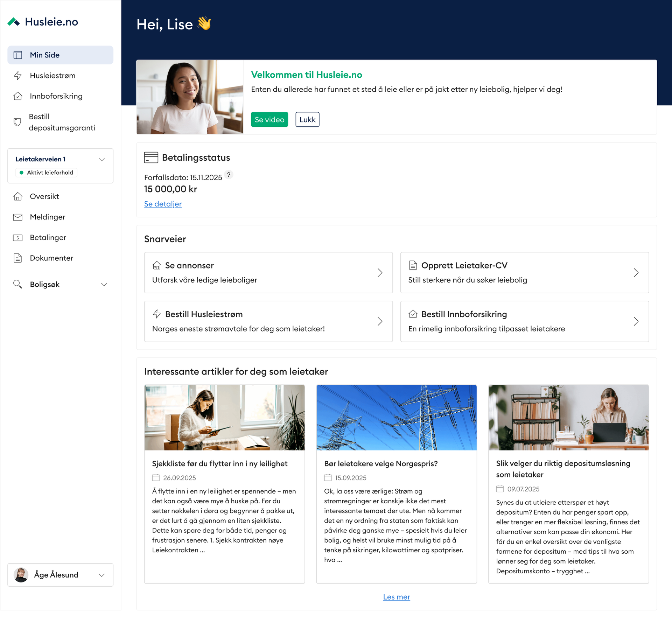Click the house-check icon beside Innboforsikring
The image size is (672, 629).
pyautogui.click(x=18, y=96)
